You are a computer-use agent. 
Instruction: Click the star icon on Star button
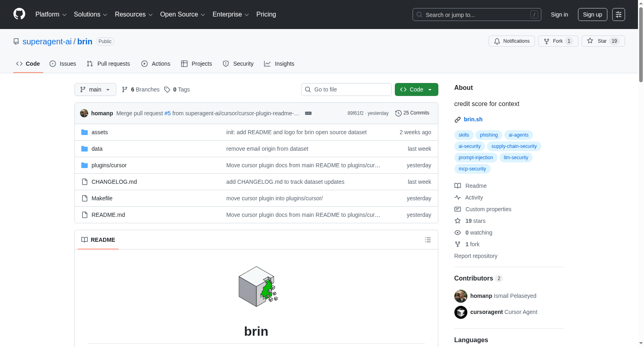(x=590, y=41)
